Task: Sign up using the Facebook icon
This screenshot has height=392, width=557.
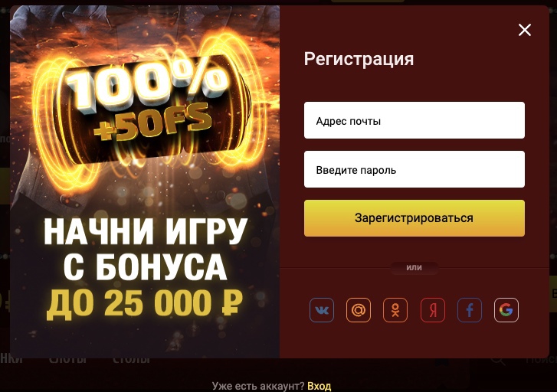Action: (x=469, y=310)
